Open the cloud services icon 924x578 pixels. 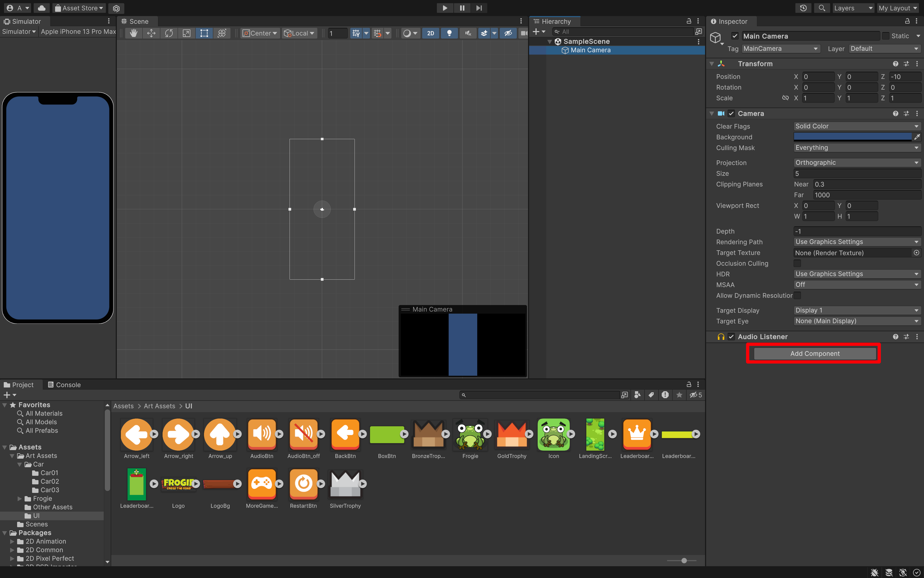point(42,8)
